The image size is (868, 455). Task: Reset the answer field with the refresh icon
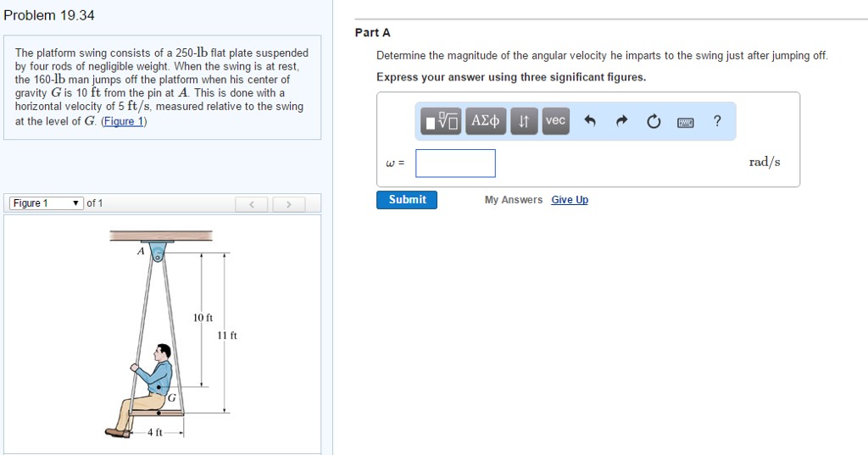pyautogui.click(x=654, y=121)
